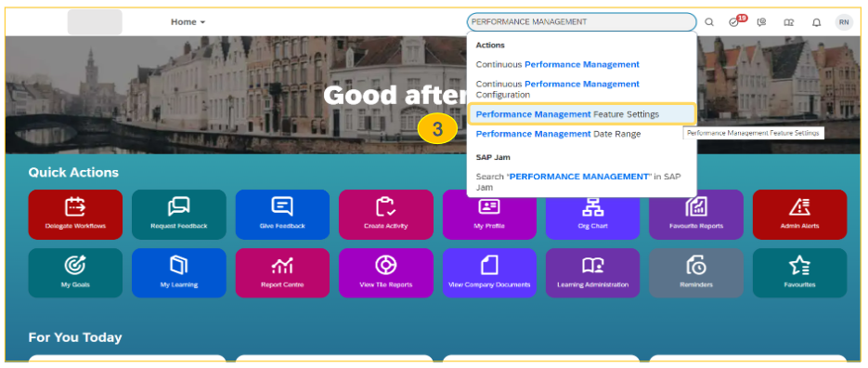The width and height of the screenshot is (868, 368).
Task: Open the Reminders tile
Action: 696,273
